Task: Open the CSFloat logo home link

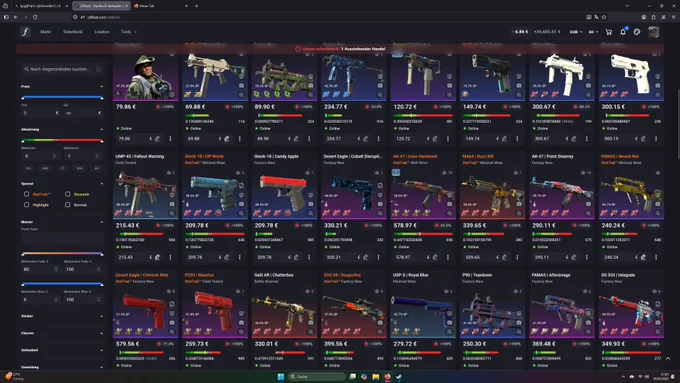Action: pos(25,32)
